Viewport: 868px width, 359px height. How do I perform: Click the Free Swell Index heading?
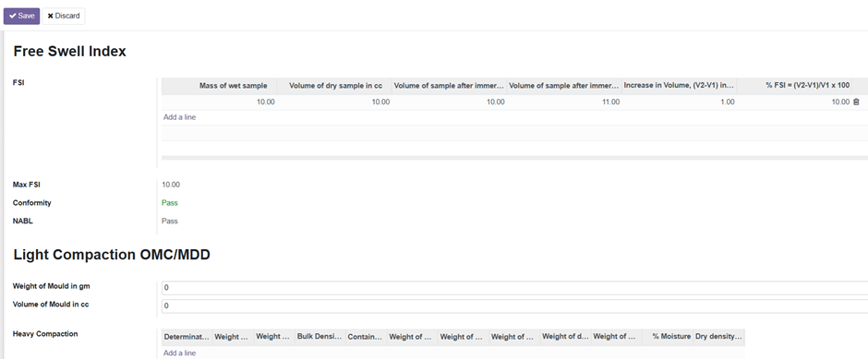[x=70, y=52]
